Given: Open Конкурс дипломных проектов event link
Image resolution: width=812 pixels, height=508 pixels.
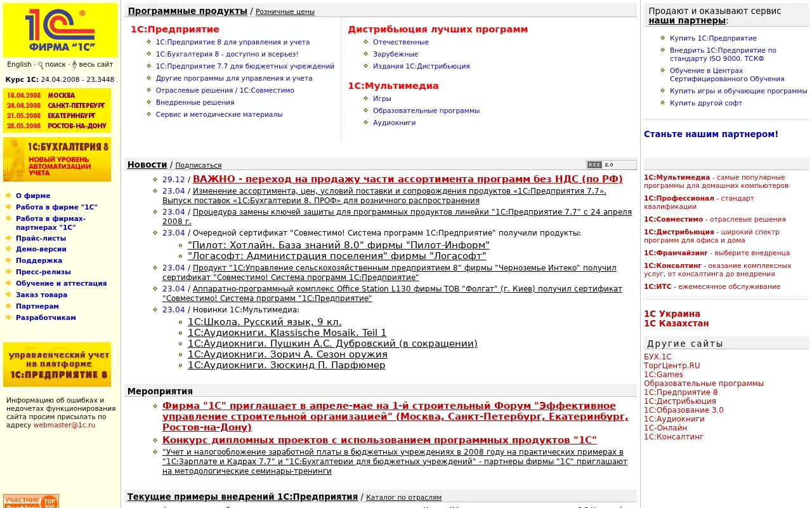Looking at the screenshot, I should pos(379,440).
